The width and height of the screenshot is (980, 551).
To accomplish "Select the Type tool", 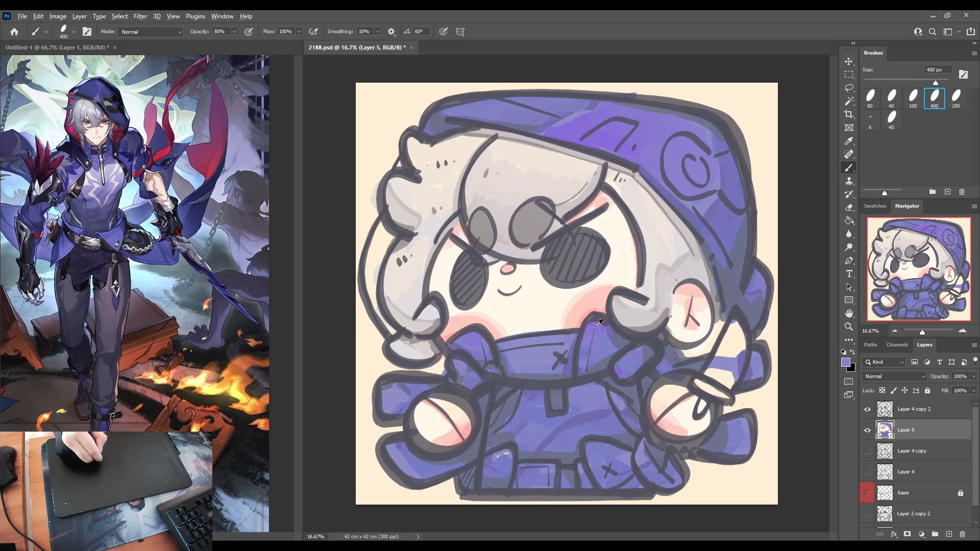I will click(849, 274).
